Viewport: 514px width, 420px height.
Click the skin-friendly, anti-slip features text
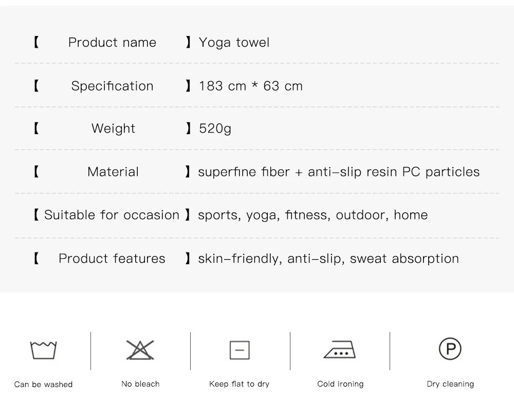328,259
